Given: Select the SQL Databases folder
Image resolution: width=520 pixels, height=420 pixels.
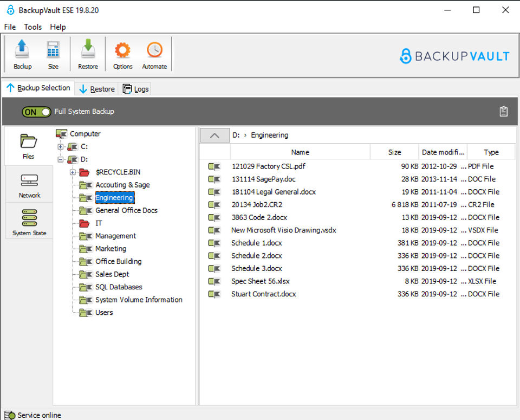Looking at the screenshot, I should (x=119, y=287).
